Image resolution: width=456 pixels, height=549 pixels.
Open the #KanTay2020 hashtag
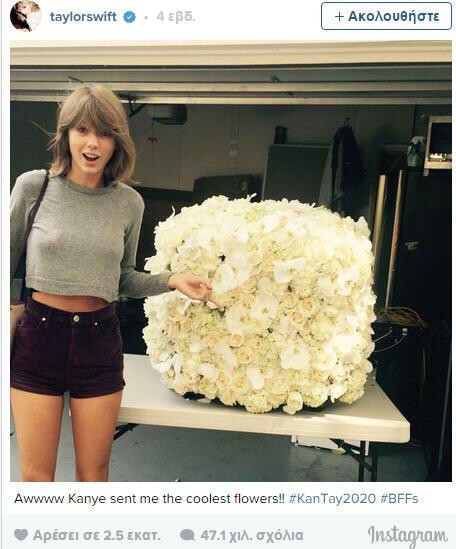coord(332,499)
